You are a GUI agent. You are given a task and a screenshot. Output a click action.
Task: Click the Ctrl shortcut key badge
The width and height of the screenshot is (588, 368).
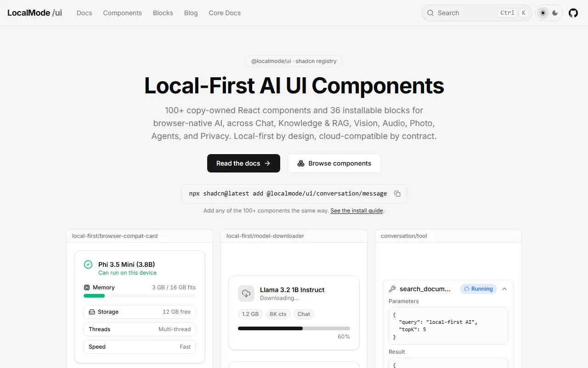click(x=507, y=13)
